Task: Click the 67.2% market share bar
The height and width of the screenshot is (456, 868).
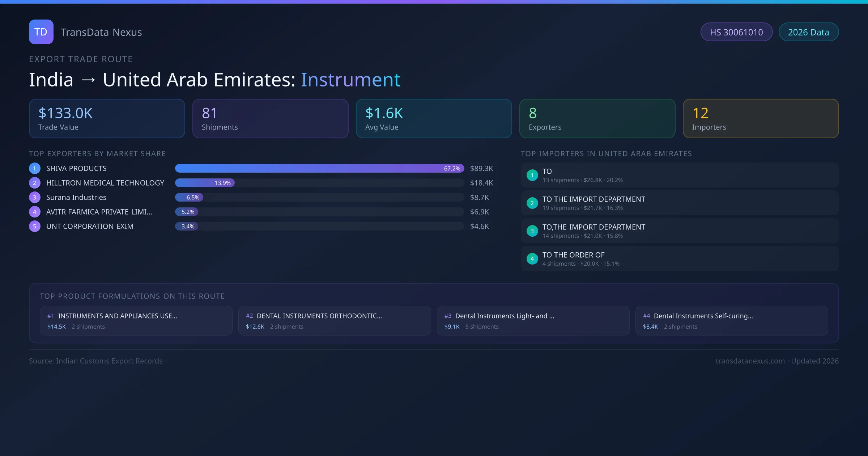Action: click(319, 168)
